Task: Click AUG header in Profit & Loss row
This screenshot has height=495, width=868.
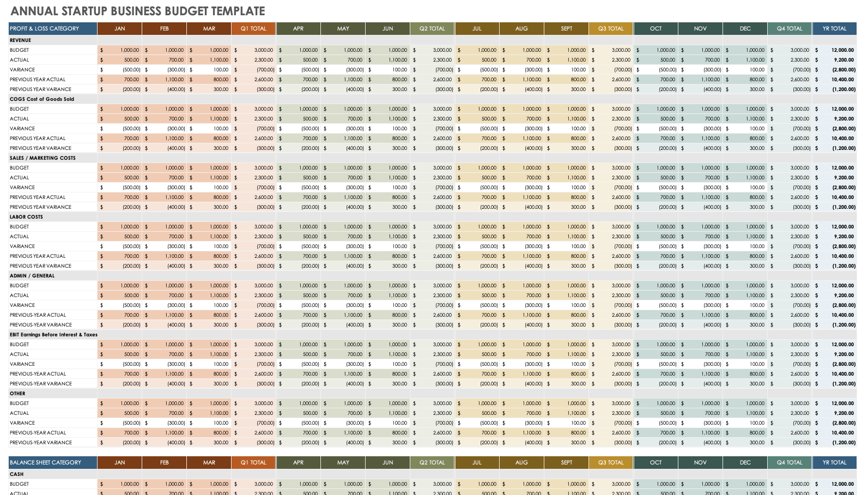Action: [x=522, y=28]
